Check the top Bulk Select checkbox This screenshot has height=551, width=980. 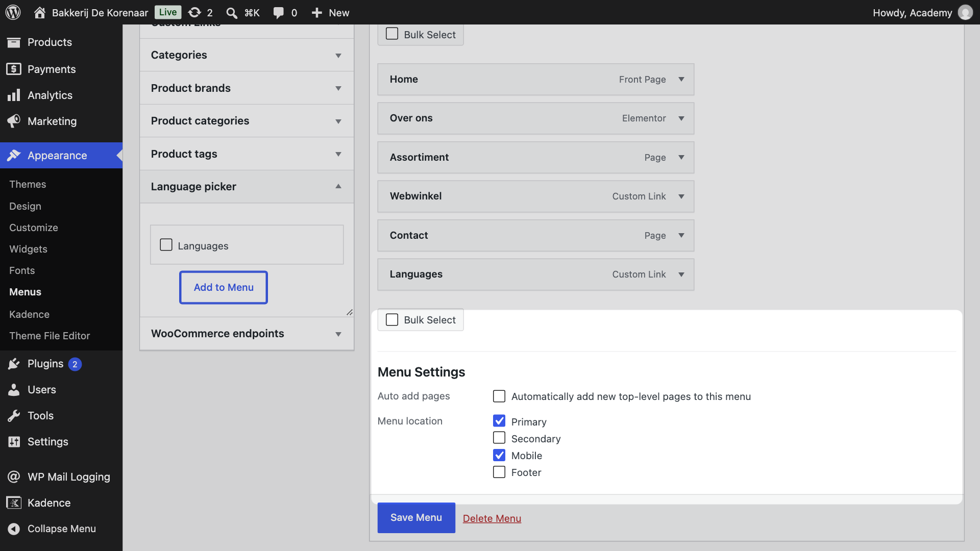392,34
